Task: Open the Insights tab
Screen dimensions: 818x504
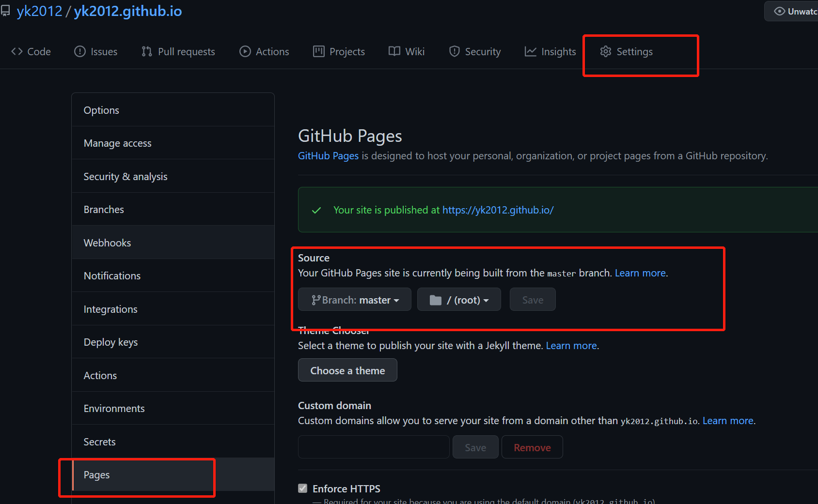Action: (550, 52)
